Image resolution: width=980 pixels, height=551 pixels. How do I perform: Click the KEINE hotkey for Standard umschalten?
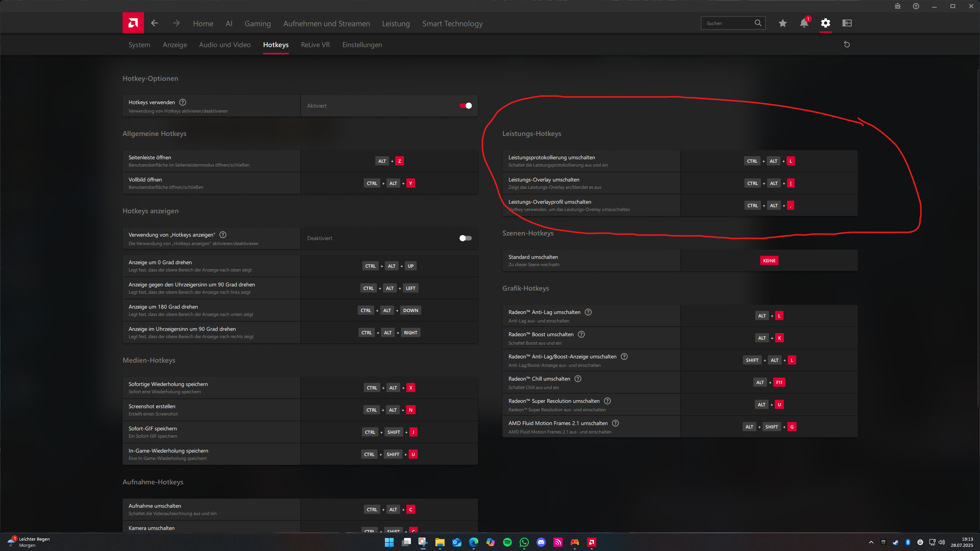(769, 261)
